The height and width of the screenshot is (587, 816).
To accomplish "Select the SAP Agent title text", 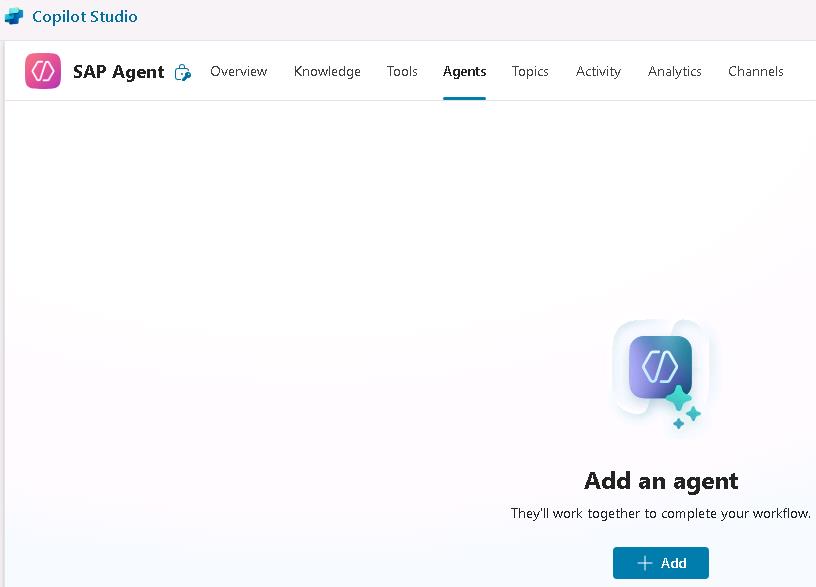I will [x=119, y=72].
